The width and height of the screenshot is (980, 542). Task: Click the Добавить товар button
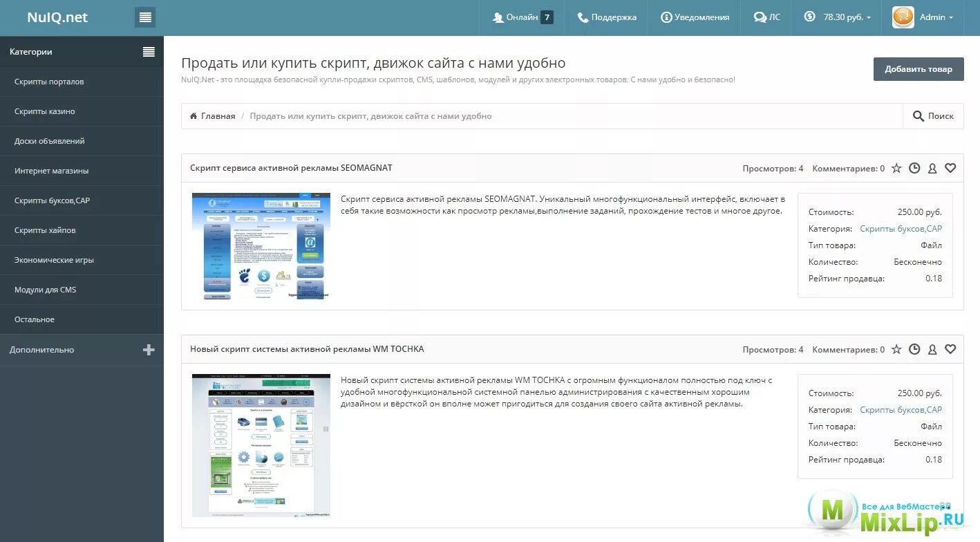(x=918, y=69)
